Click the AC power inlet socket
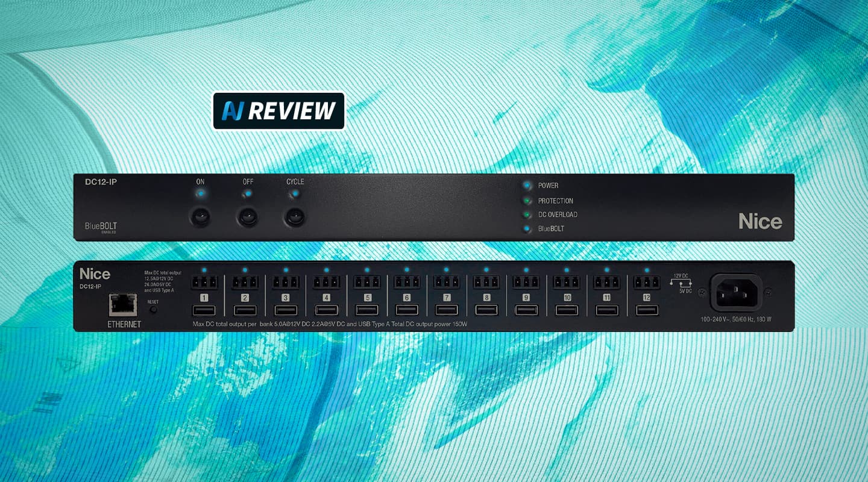Image resolution: width=868 pixels, height=482 pixels. click(x=737, y=292)
